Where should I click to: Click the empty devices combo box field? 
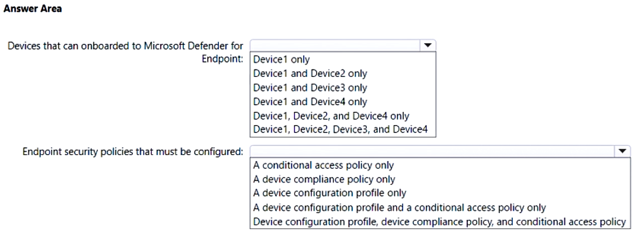click(x=335, y=46)
